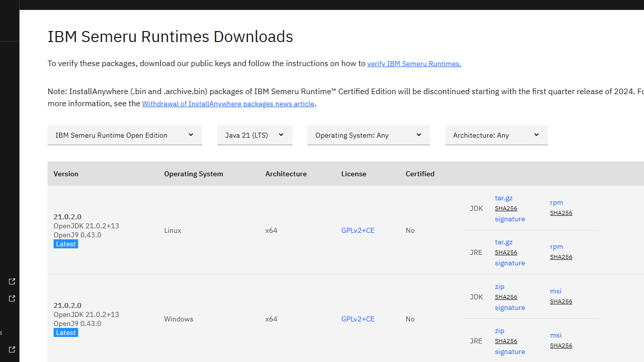Download Windows JRE zip package
The width and height of the screenshot is (644, 362).
click(x=499, y=330)
